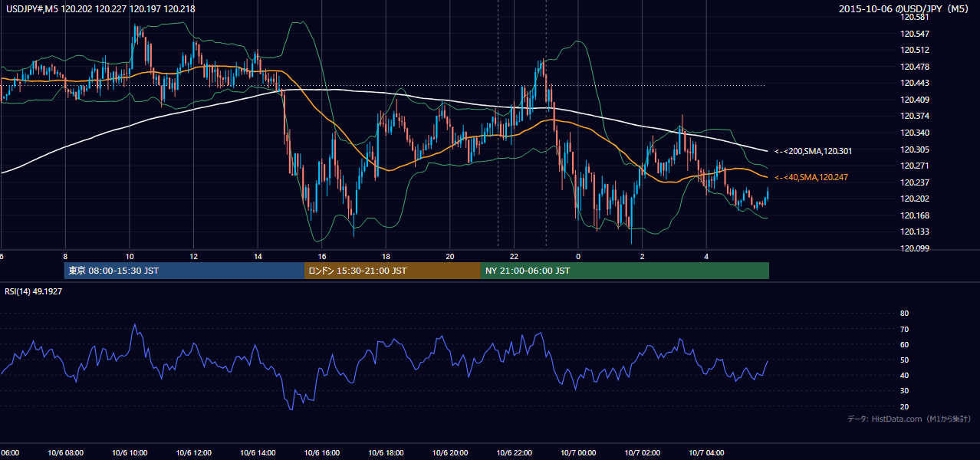Click price level 120.305 on axis
The height and width of the screenshot is (460, 980).
[x=916, y=149]
